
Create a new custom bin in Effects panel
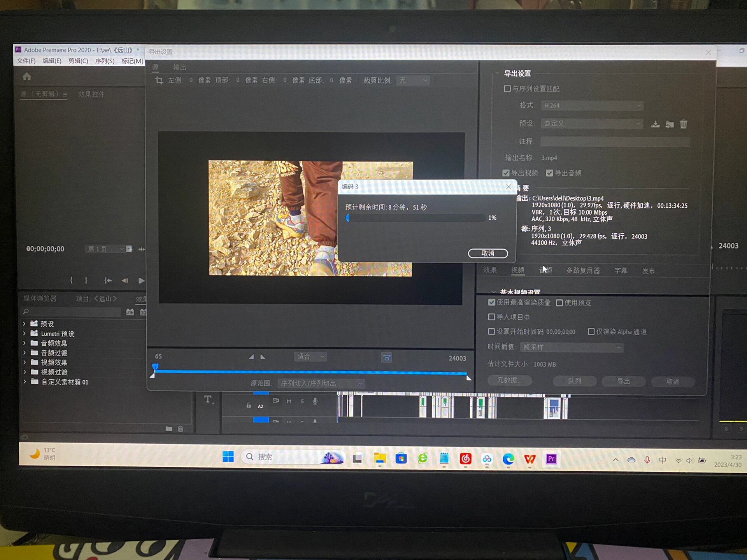(x=169, y=429)
